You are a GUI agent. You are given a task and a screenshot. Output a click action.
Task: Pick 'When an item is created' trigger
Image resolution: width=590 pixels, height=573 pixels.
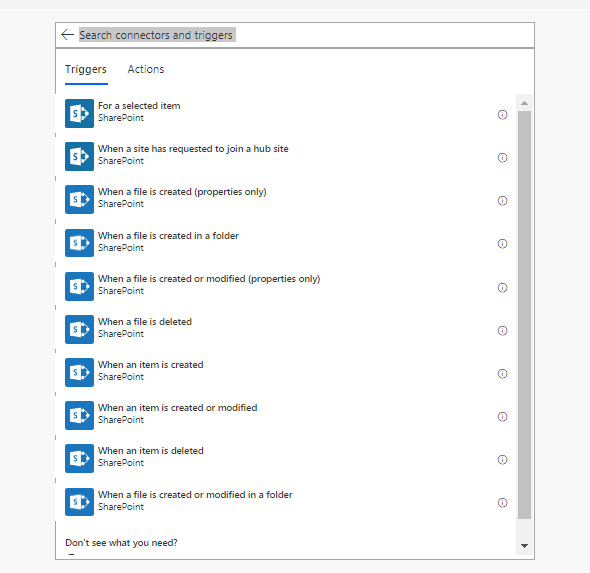(x=286, y=372)
